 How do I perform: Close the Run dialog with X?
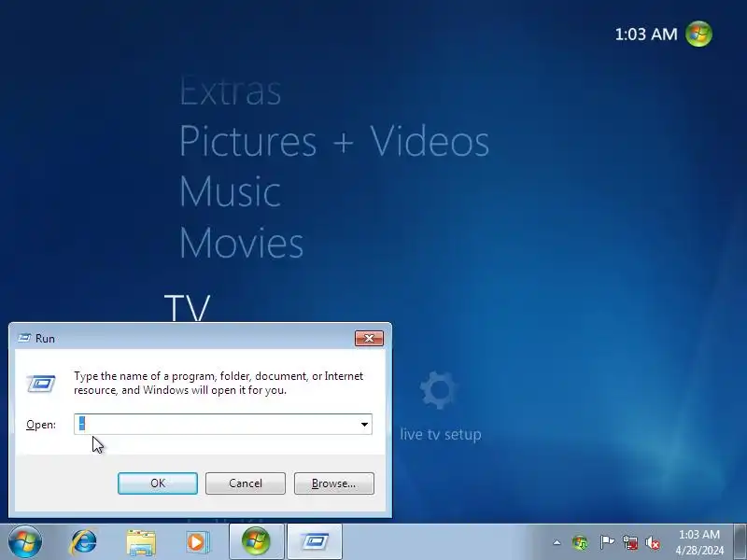369,338
